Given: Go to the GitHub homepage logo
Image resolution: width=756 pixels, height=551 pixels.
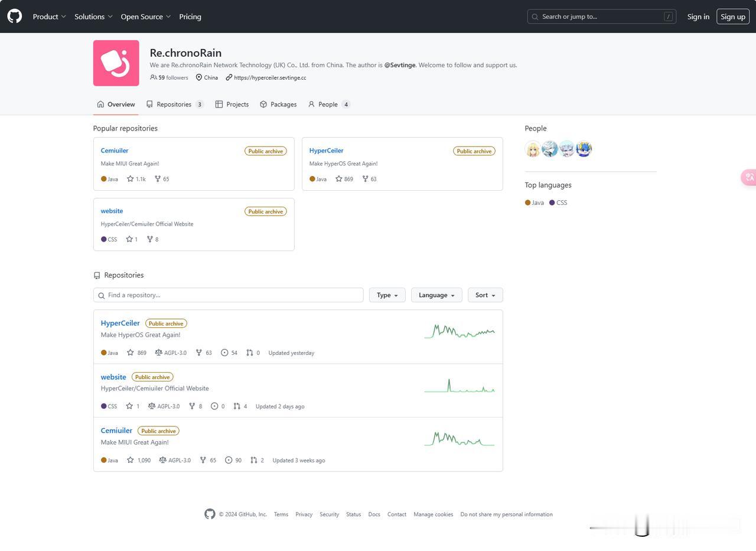Looking at the screenshot, I should pos(15,17).
